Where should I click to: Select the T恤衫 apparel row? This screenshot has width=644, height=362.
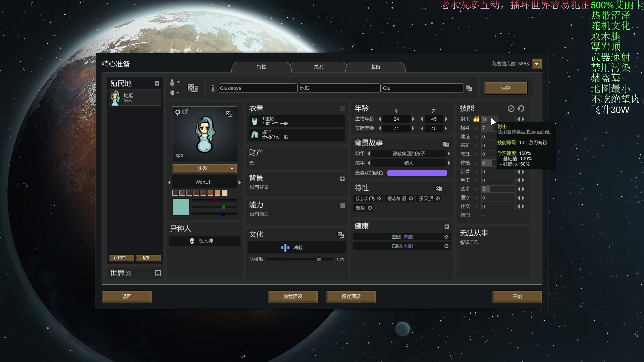(297, 121)
